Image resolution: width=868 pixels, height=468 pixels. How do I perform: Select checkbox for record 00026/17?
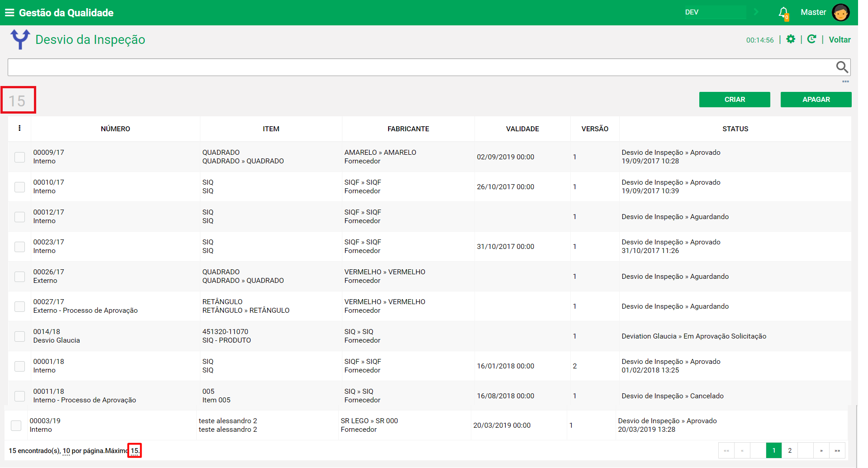(19, 277)
